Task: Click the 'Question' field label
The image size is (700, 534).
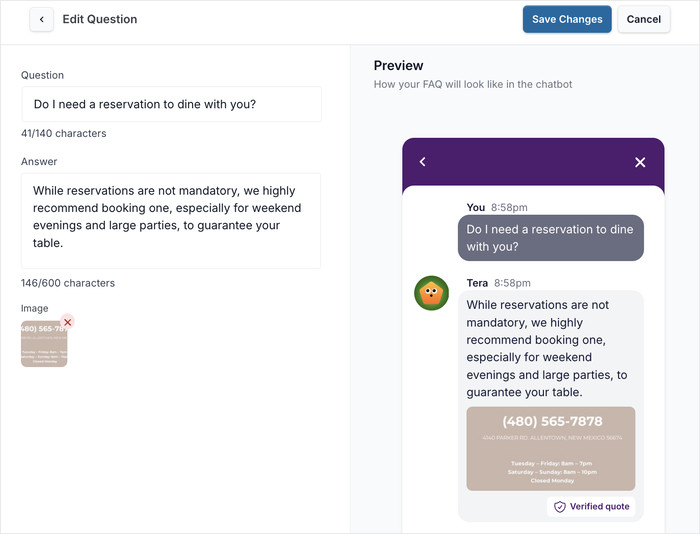Action: point(42,75)
